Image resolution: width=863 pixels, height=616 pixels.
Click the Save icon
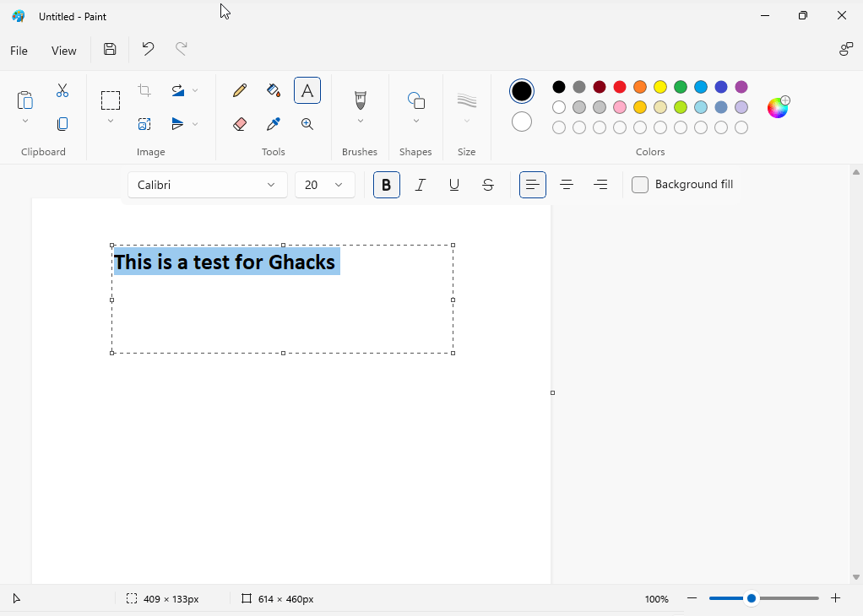point(109,50)
